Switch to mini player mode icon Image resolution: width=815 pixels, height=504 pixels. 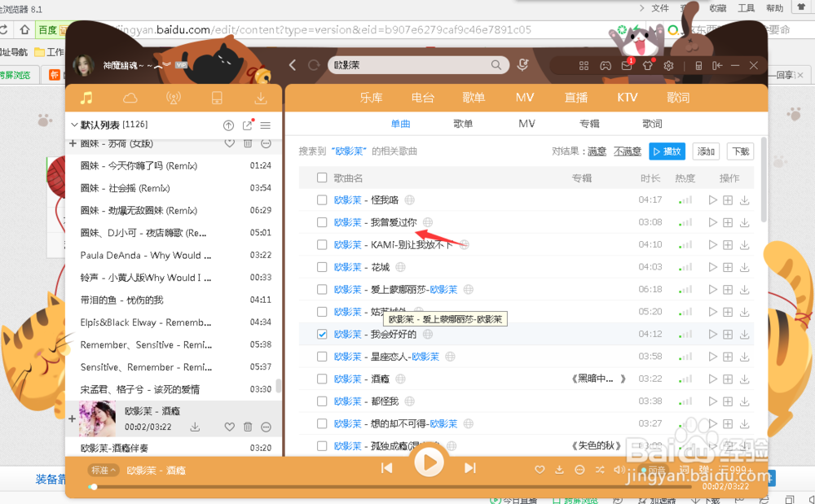click(x=698, y=65)
